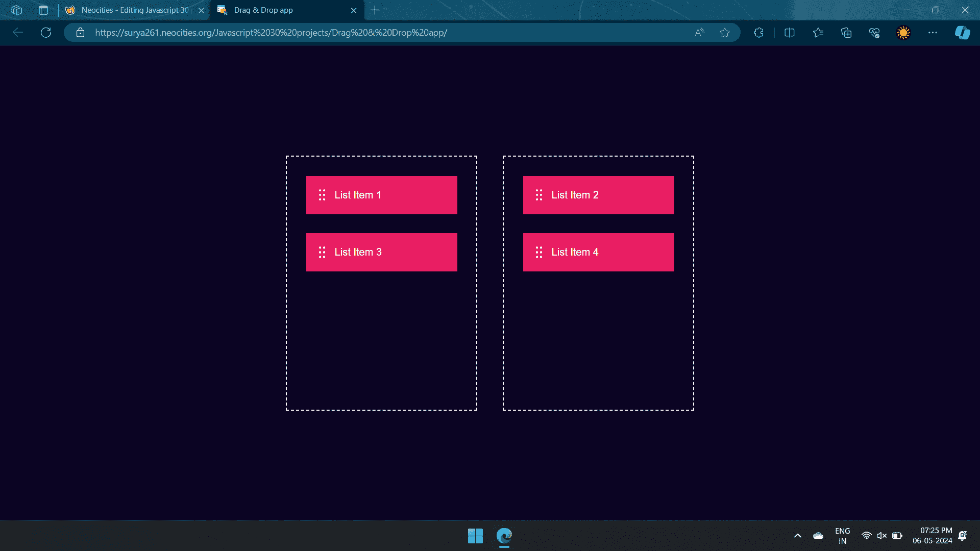Click the List Item 1 drag handle
Screen dimensions: 980x551
tap(322, 195)
